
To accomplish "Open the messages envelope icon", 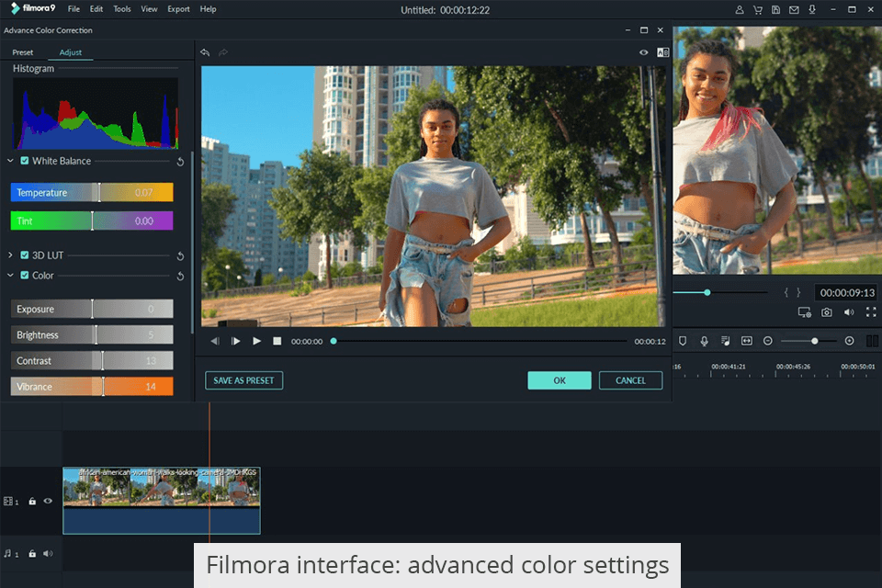I will (x=794, y=9).
